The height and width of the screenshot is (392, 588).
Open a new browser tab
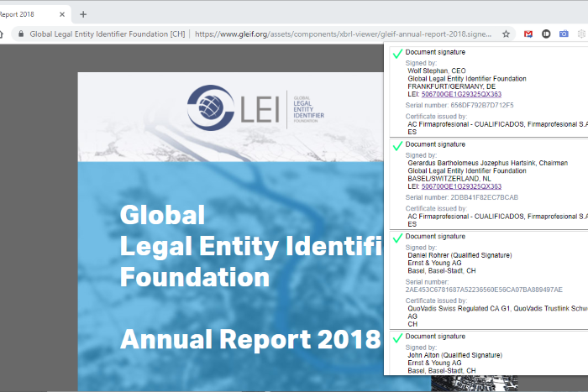[x=83, y=14]
